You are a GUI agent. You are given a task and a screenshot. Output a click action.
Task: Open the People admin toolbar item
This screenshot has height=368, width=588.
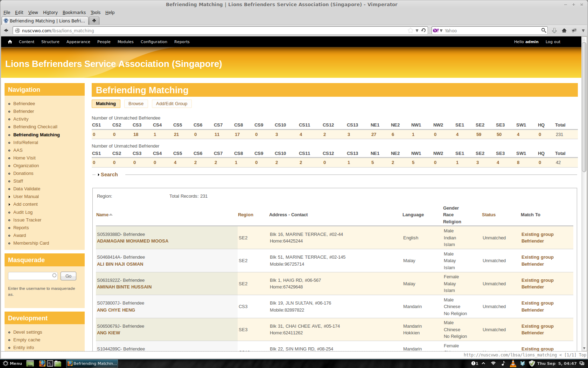point(104,42)
